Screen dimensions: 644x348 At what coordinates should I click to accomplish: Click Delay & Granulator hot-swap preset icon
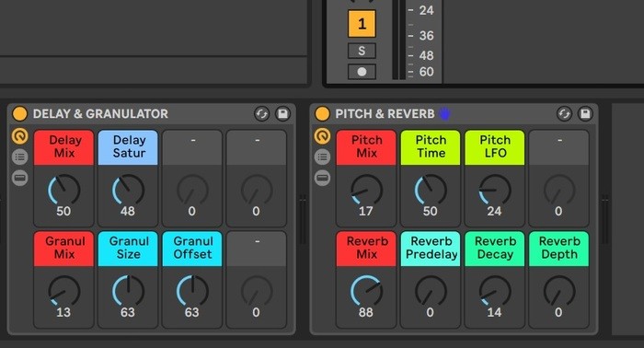point(261,114)
